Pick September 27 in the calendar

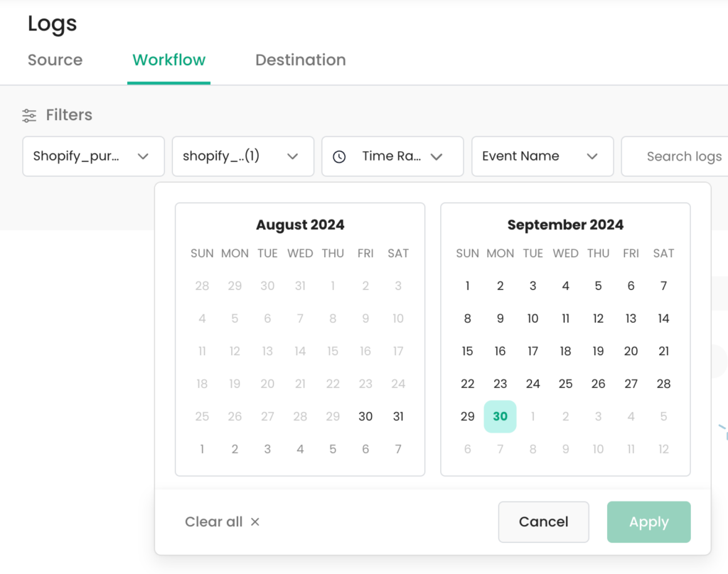click(x=631, y=384)
